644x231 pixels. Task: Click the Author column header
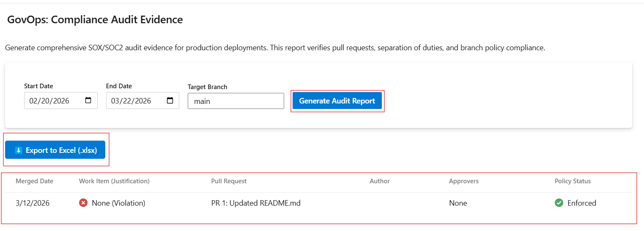pos(380,181)
